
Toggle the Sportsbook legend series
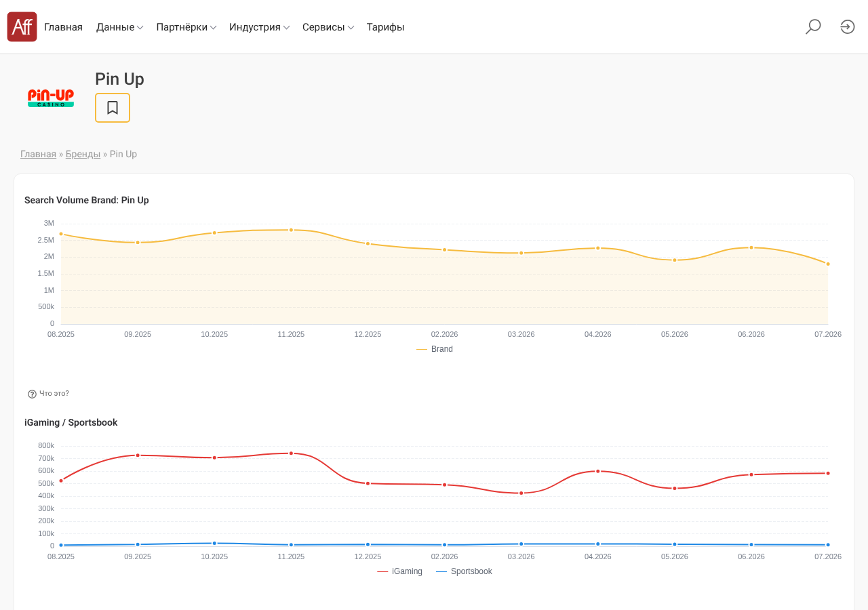pyautogui.click(x=464, y=571)
